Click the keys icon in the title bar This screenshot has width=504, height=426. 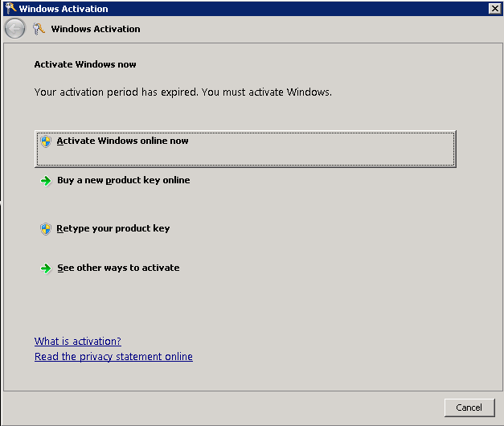coord(11,8)
